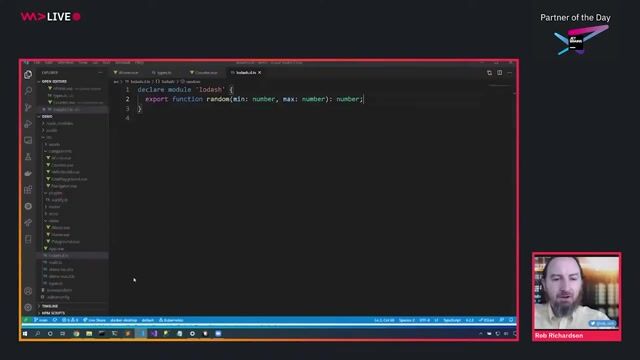The width and height of the screenshot is (640, 360).
Task: Open the Terminal menu
Action: coord(122,62)
